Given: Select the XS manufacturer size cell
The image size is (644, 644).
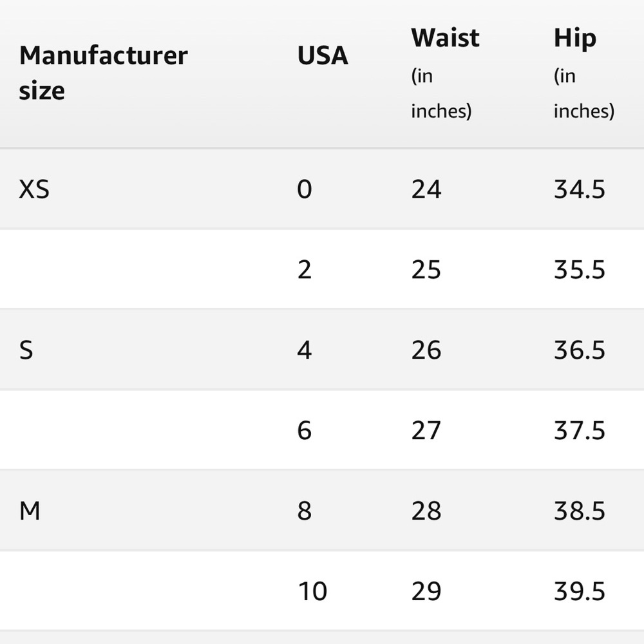Looking at the screenshot, I should tap(34, 189).
